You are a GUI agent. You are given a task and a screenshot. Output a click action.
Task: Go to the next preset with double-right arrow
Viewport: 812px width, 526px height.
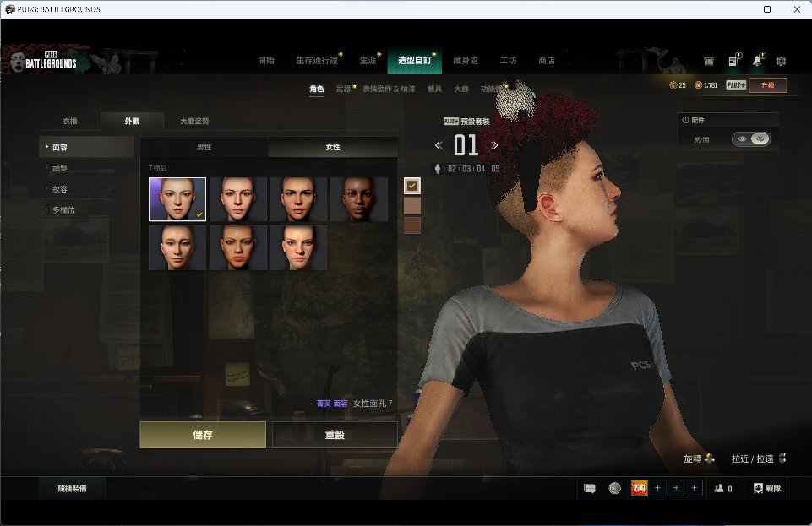(494, 145)
